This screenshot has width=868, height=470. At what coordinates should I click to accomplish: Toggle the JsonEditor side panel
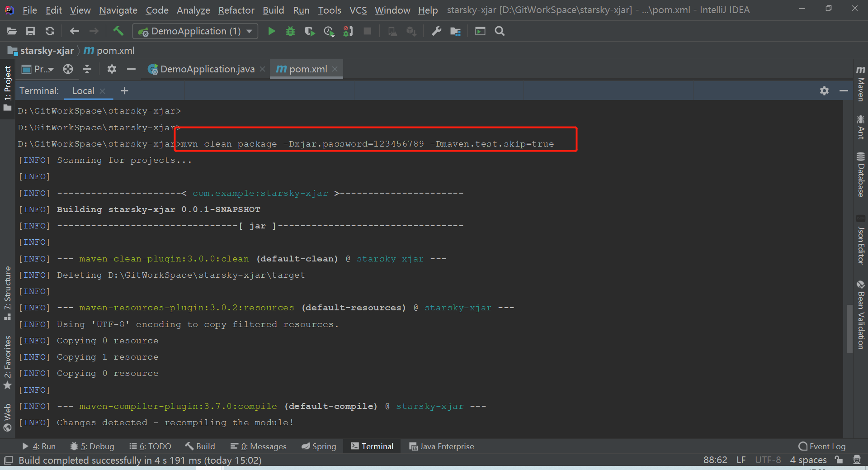pos(861,239)
